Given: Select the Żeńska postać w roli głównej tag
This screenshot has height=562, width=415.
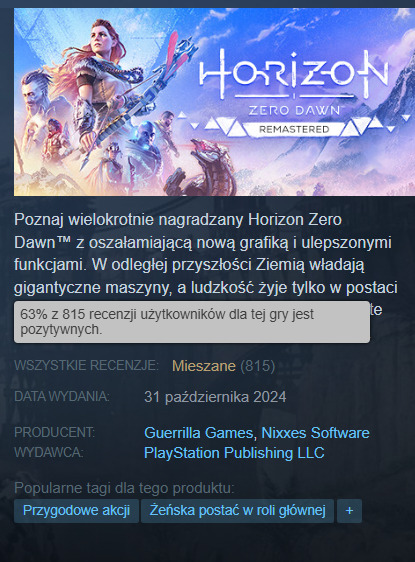Looking at the screenshot, I should click(x=237, y=510).
